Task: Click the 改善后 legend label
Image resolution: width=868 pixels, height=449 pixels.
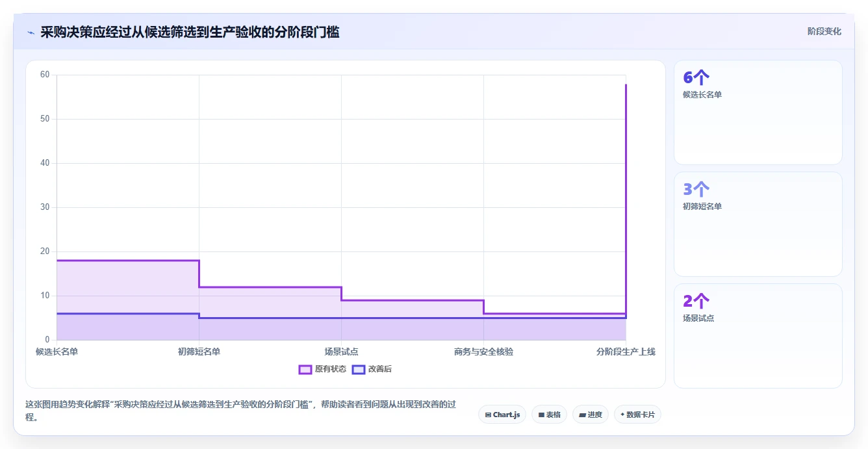Action: point(380,369)
